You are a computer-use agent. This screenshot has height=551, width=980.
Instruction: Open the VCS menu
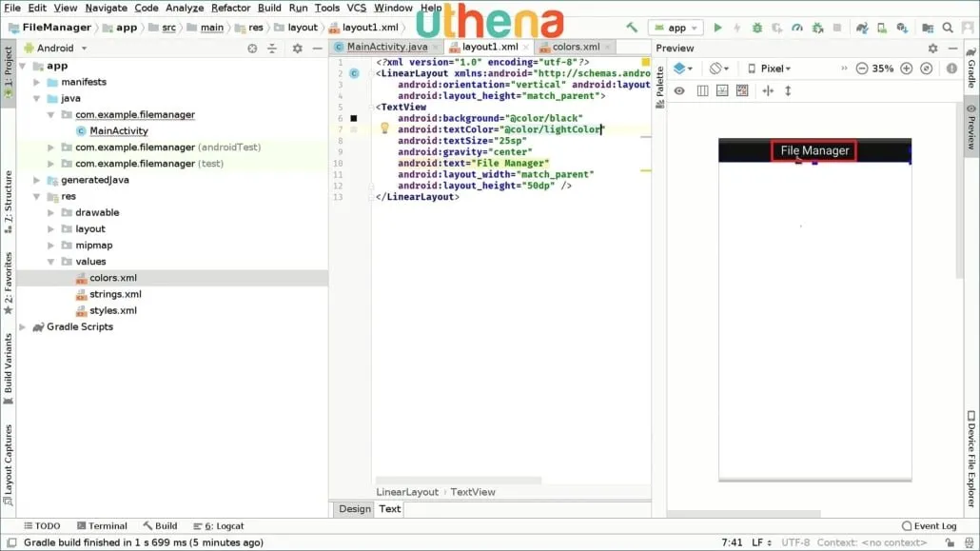pos(356,9)
